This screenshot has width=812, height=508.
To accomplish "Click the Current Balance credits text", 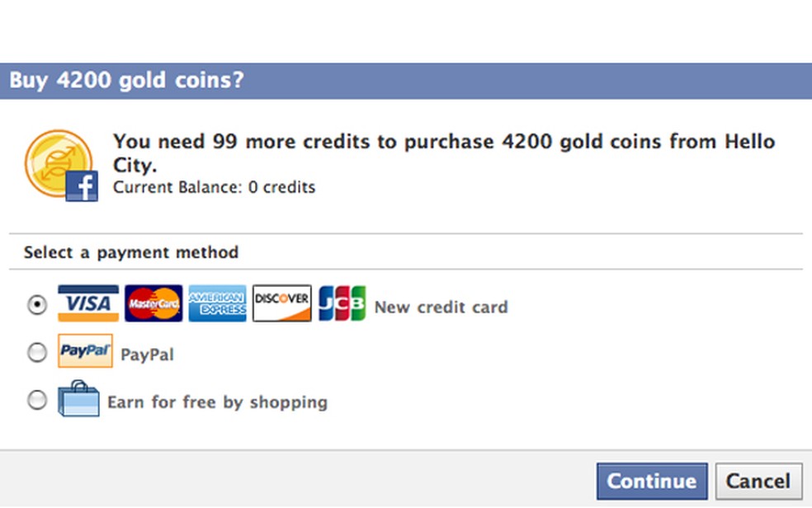I will (x=214, y=187).
